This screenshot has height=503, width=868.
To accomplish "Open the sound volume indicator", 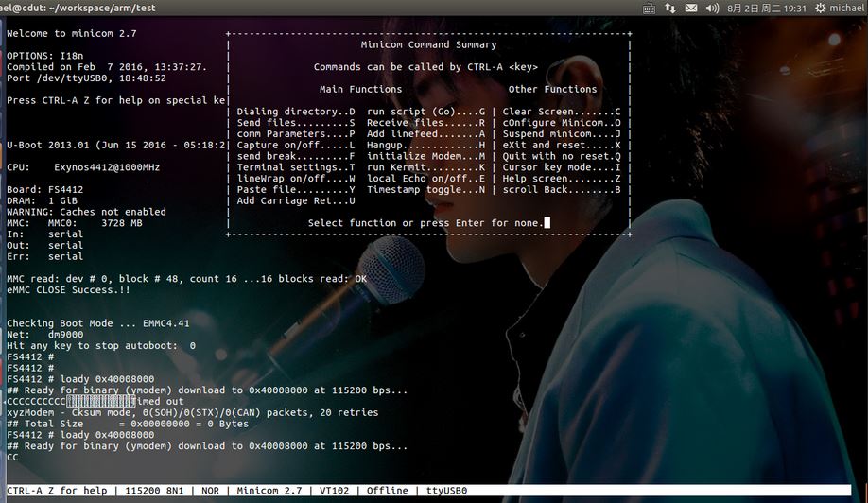I will click(x=714, y=8).
